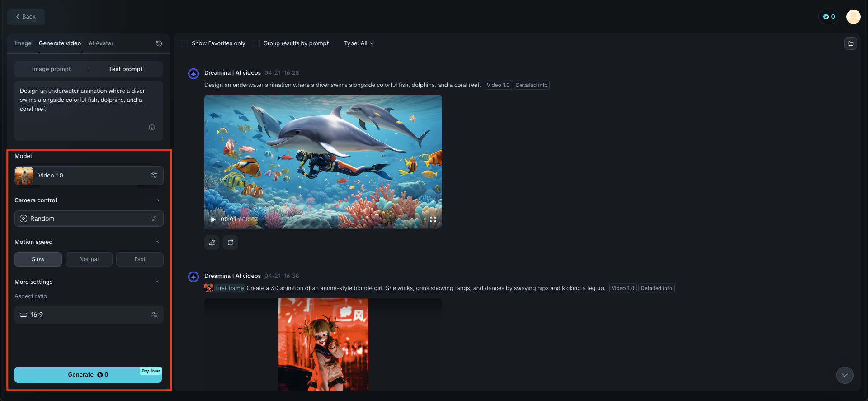Screen dimensions: 868x401
Task: Click the Try free badge
Action: coord(151,371)
